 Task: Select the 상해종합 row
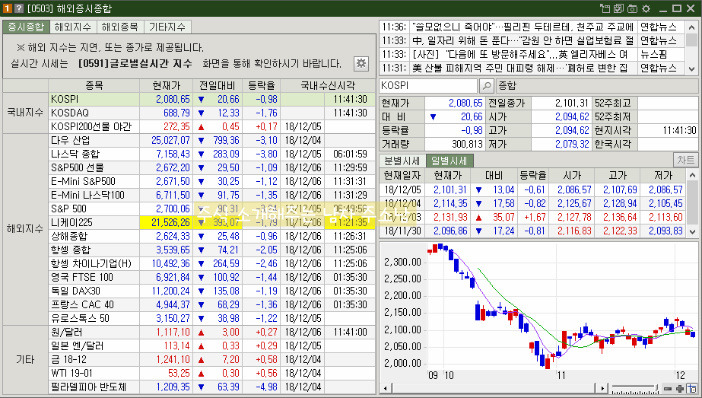pos(212,236)
